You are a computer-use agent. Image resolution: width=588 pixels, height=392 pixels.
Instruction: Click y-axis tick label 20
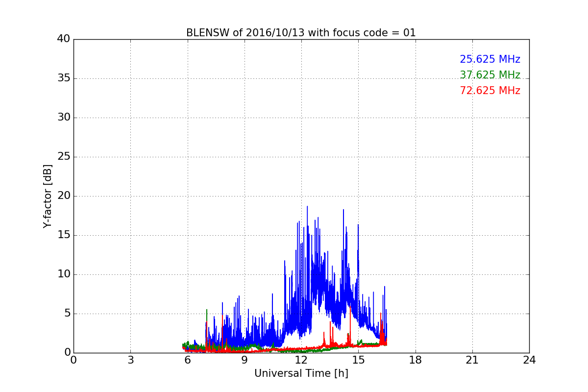[x=64, y=196]
